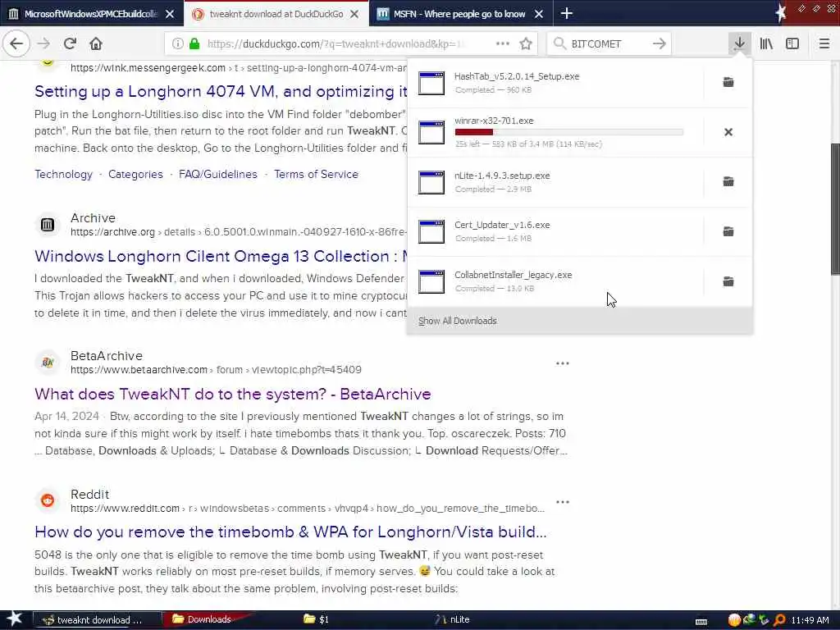This screenshot has height=630, width=840.
Task: Click the reddit.com result URL
Action: point(308,509)
